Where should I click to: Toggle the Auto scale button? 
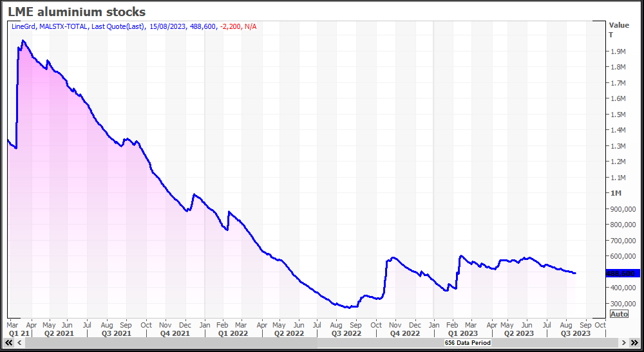(618, 314)
